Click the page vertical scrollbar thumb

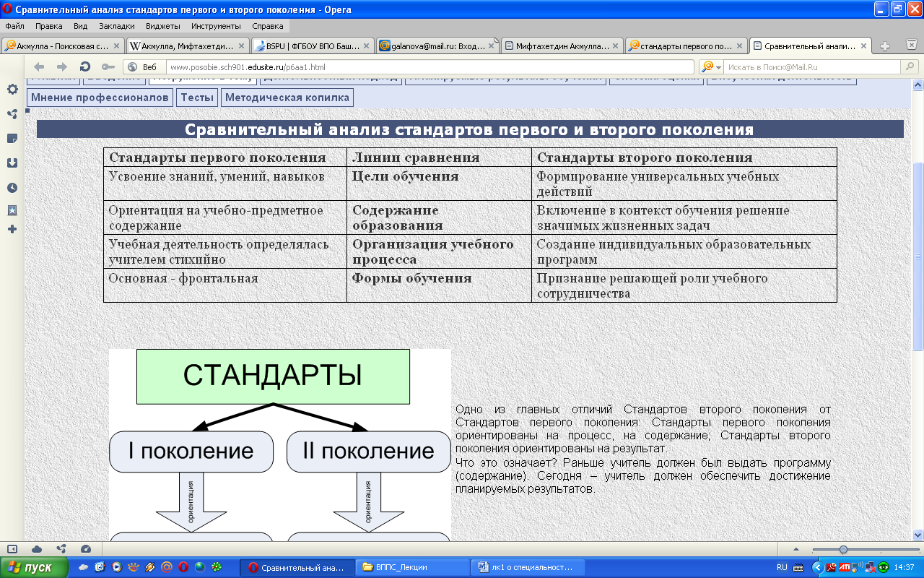coord(918,256)
